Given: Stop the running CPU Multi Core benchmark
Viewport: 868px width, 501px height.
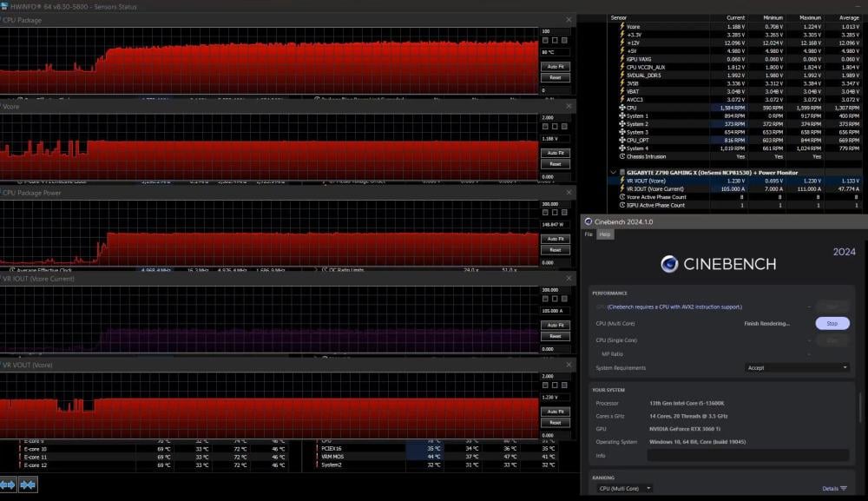Looking at the screenshot, I should [x=832, y=323].
